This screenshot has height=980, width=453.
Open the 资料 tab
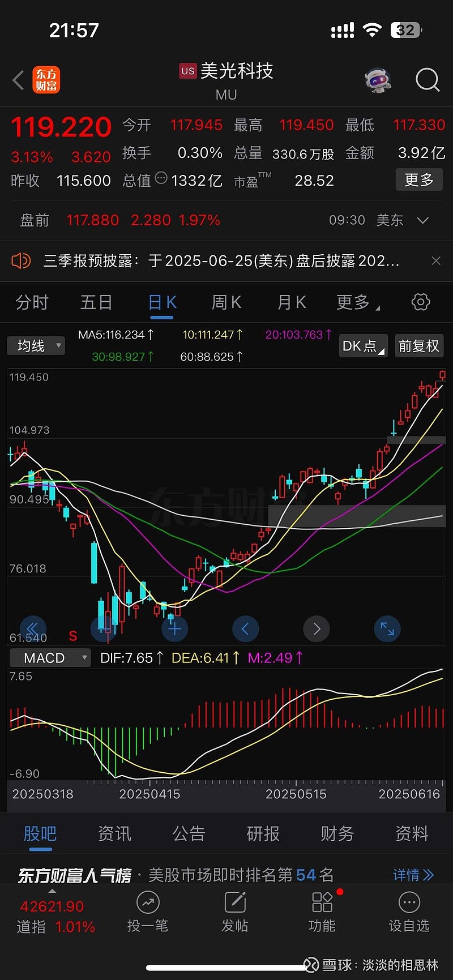412,833
